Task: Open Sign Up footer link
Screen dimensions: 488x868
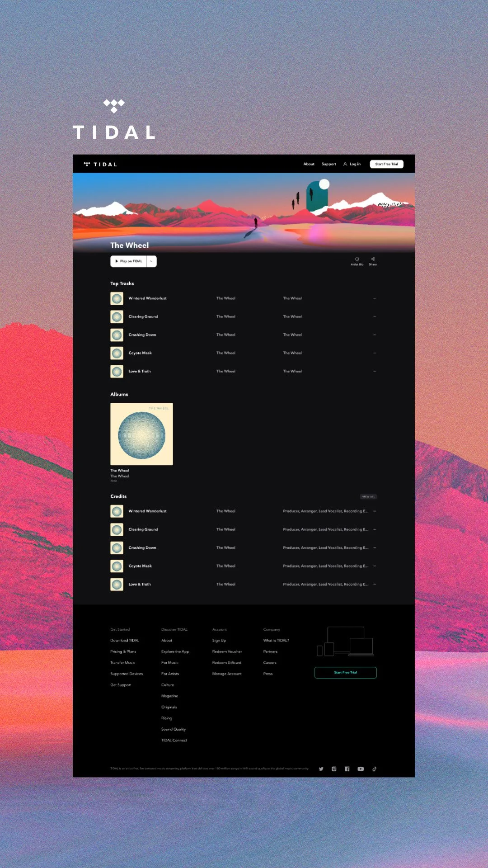Action: 219,641
